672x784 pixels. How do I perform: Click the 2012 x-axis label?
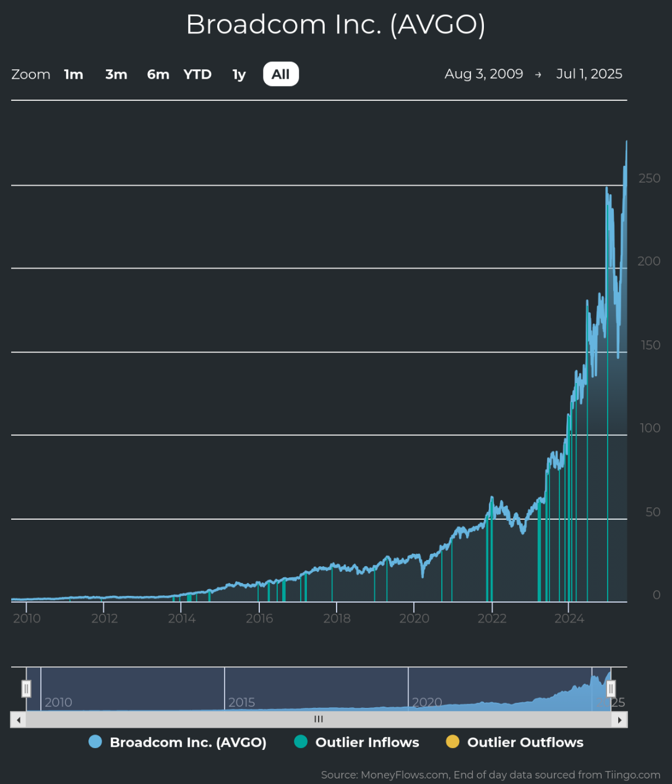tap(105, 618)
